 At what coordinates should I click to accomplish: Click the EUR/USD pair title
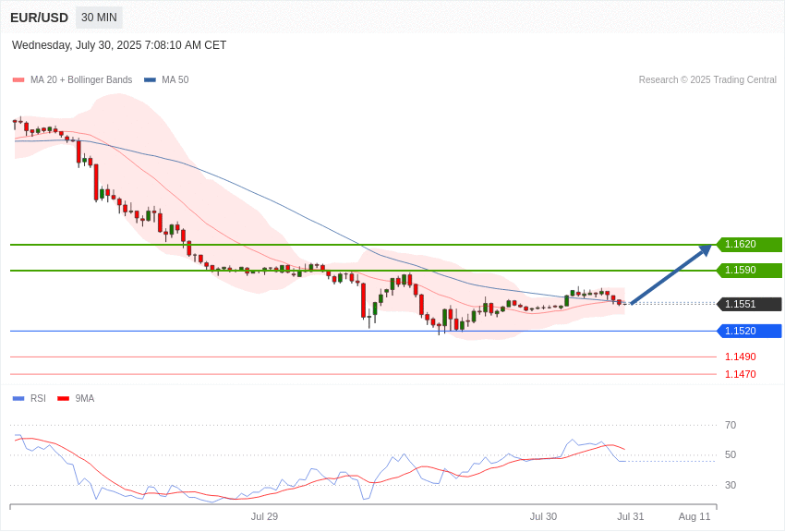[x=39, y=18]
